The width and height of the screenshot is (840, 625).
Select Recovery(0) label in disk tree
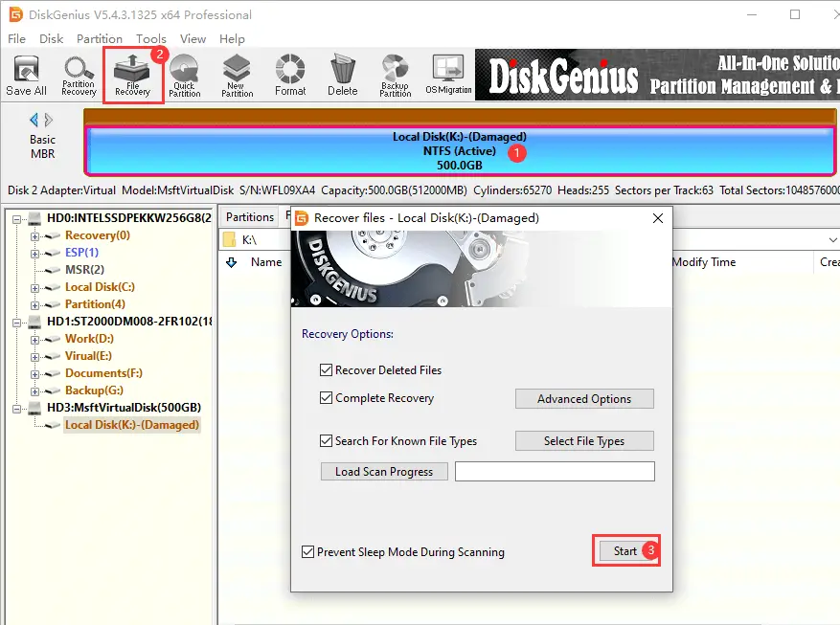[98, 235]
